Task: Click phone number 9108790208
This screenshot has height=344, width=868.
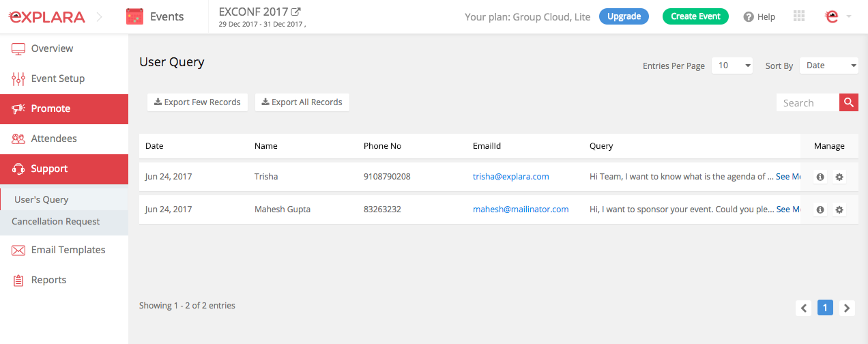Action: [x=387, y=177]
